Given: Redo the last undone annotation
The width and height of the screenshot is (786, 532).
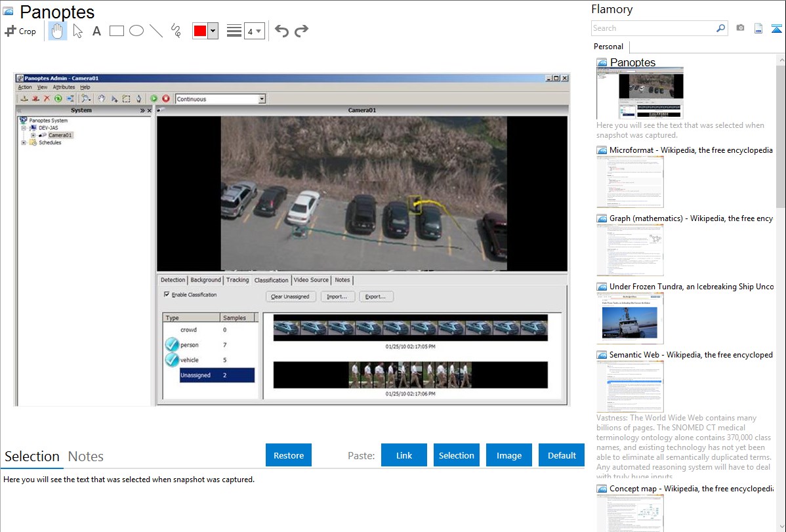Looking at the screenshot, I should (x=301, y=31).
